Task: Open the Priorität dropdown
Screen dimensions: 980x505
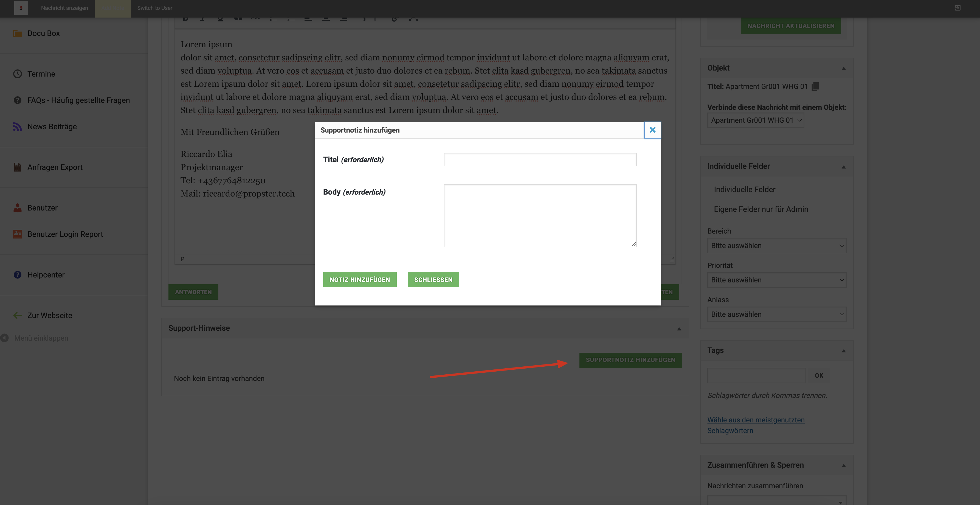Action: (x=776, y=280)
